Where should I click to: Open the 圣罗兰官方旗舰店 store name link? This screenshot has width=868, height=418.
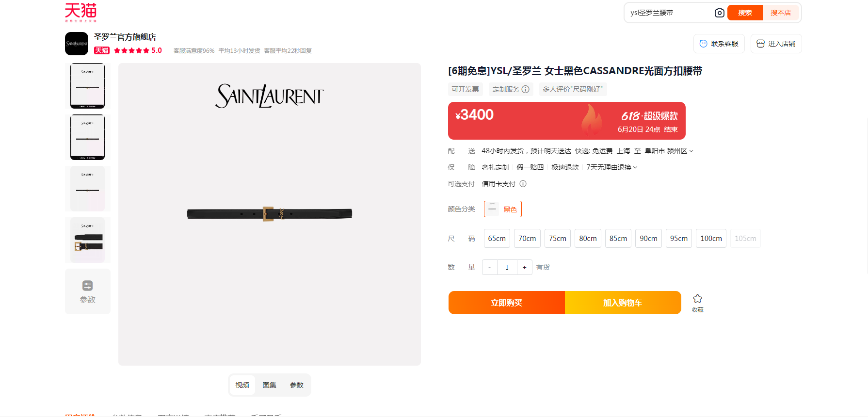(125, 37)
